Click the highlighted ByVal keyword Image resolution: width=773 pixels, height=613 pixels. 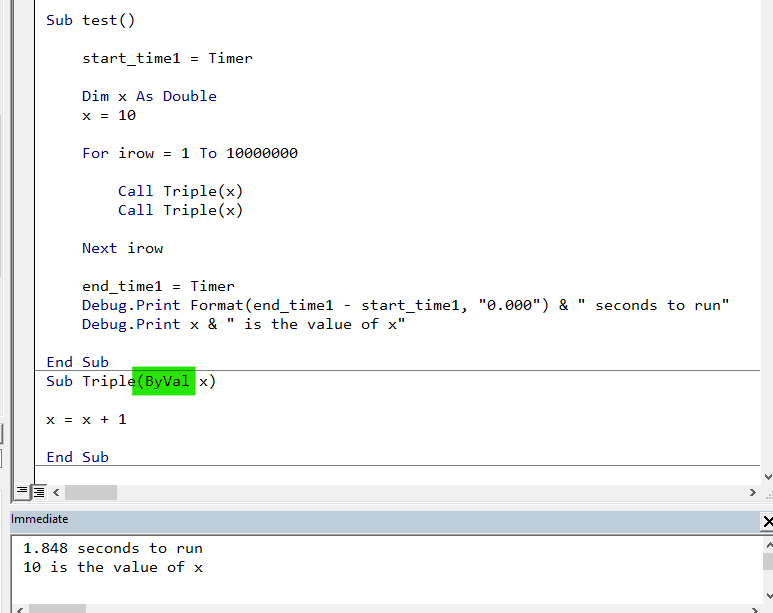tap(165, 381)
